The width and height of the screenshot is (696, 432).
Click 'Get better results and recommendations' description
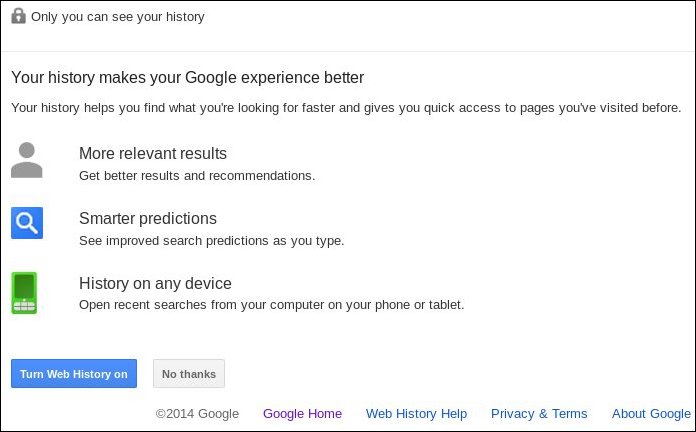197,175
